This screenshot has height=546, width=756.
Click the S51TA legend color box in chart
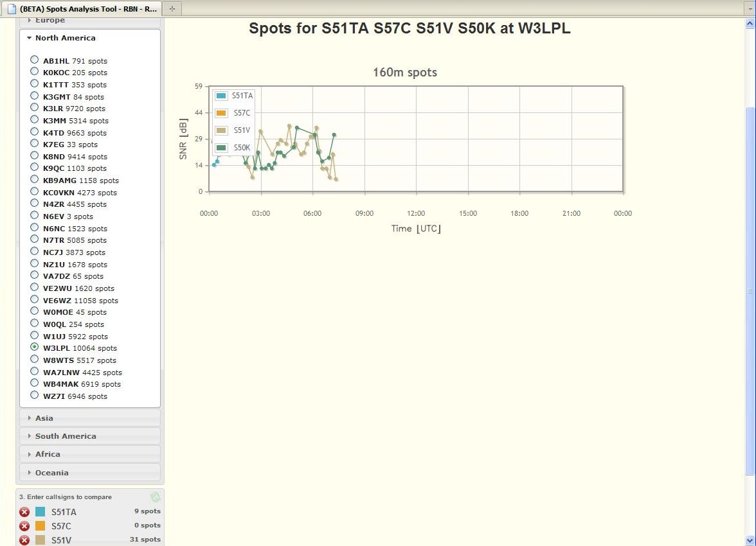pos(221,96)
